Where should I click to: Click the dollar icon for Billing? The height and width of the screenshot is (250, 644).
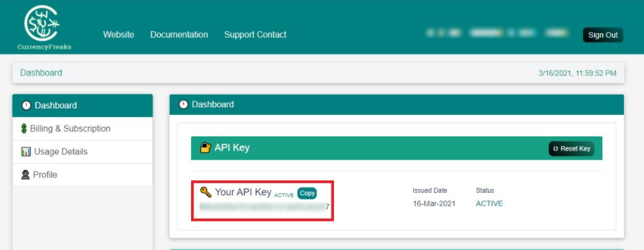[24, 129]
